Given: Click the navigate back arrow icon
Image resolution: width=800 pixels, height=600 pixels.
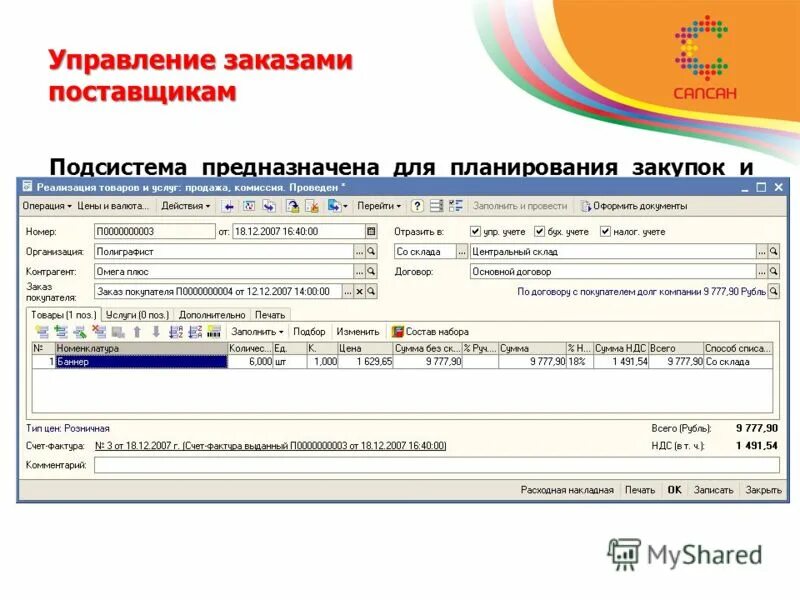Looking at the screenshot, I should point(228,205).
